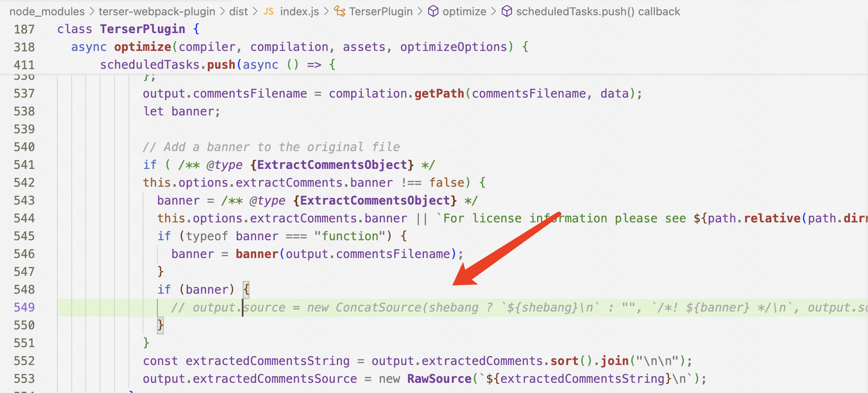Click line number 537 in gutter
Screen dimensions: 868x393
click(24, 93)
